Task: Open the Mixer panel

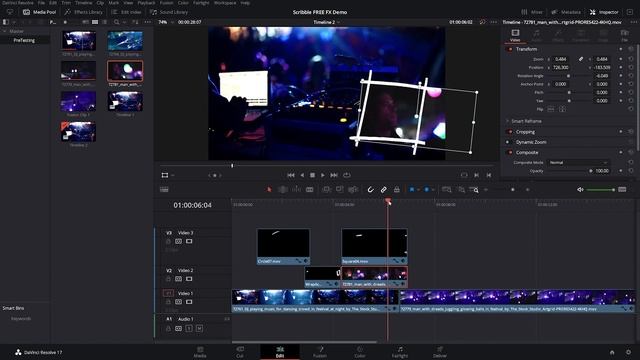Action: (x=532, y=12)
